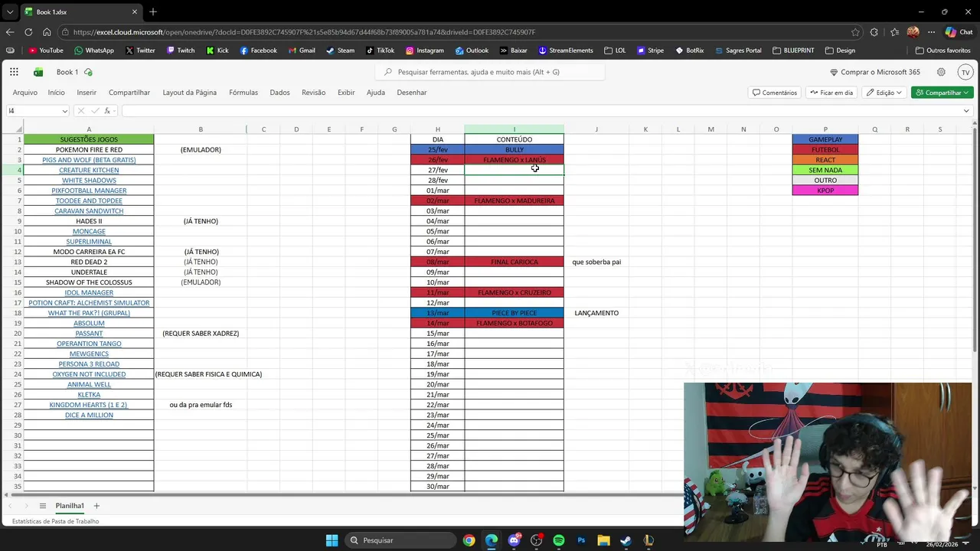Open browser extensions puzzle icon
The image size is (980, 551).
tap(874, 32)
